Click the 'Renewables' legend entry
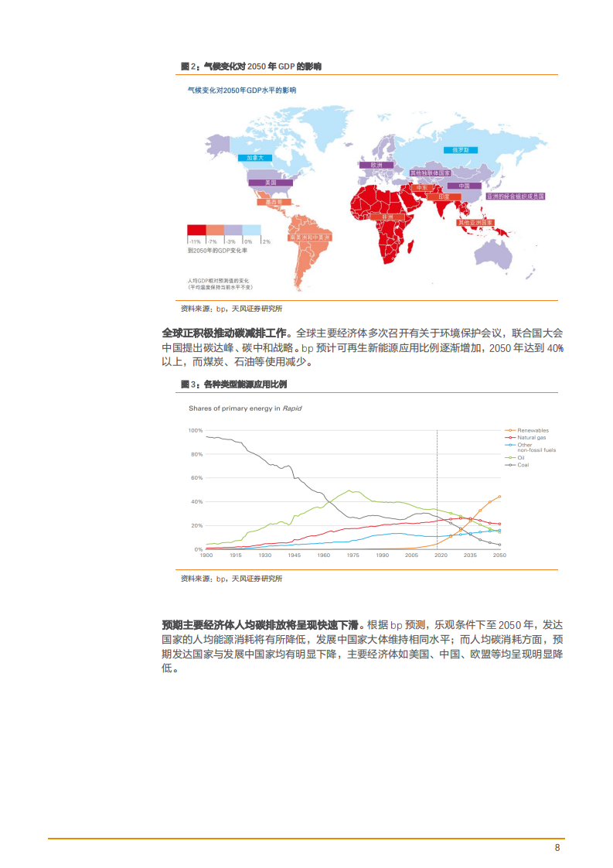 coord(527,430)
